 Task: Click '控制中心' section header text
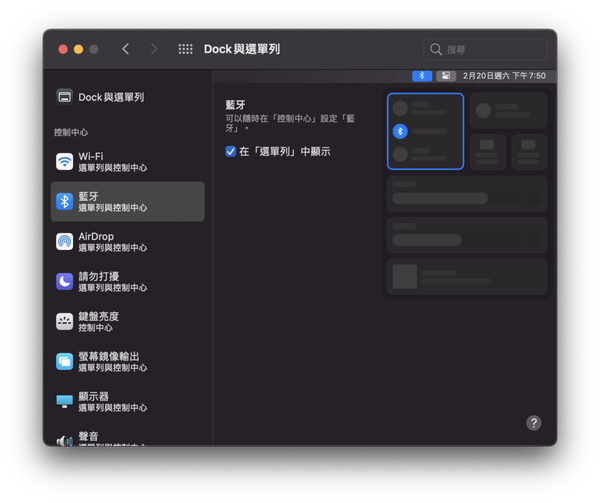point(71,132)
